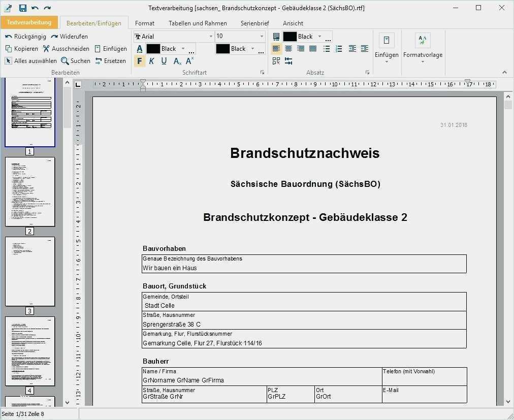Image resolution: width=514 pixels, height=420 pixels.
Task: Toggle underline formatting (U button)
Action: point(164,61)
